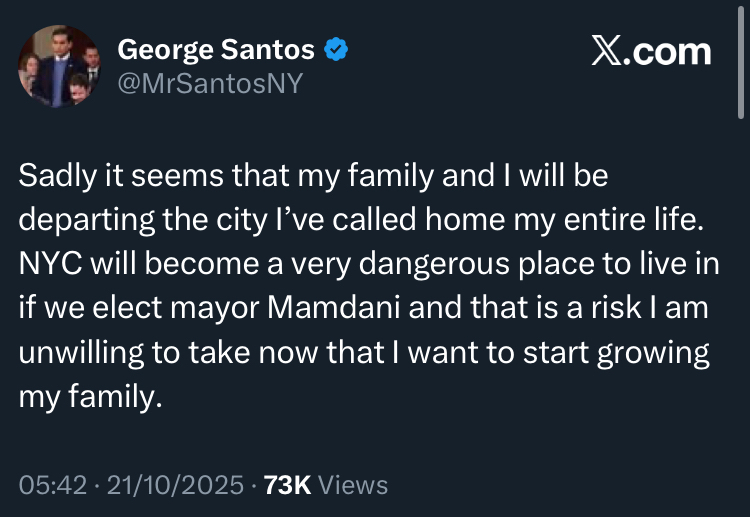Click the vertical scrollbar thumb
The height and width of the screenshot is (517, 750).
[x=743, y=60]
